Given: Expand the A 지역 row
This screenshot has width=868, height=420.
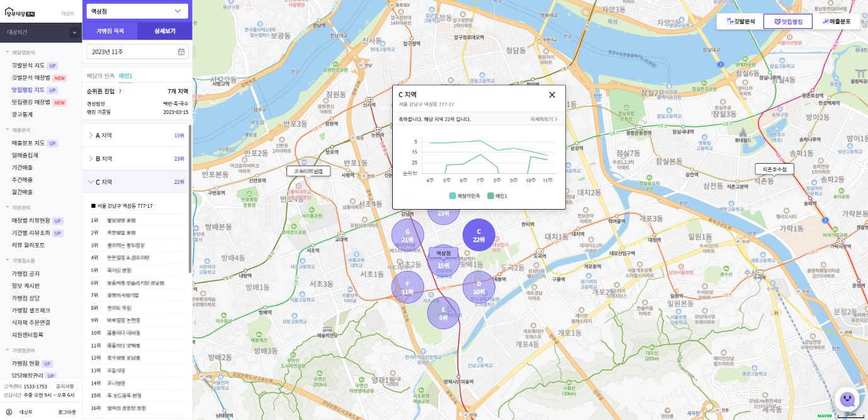Looking at the screenshot, I should pos(137,135).
